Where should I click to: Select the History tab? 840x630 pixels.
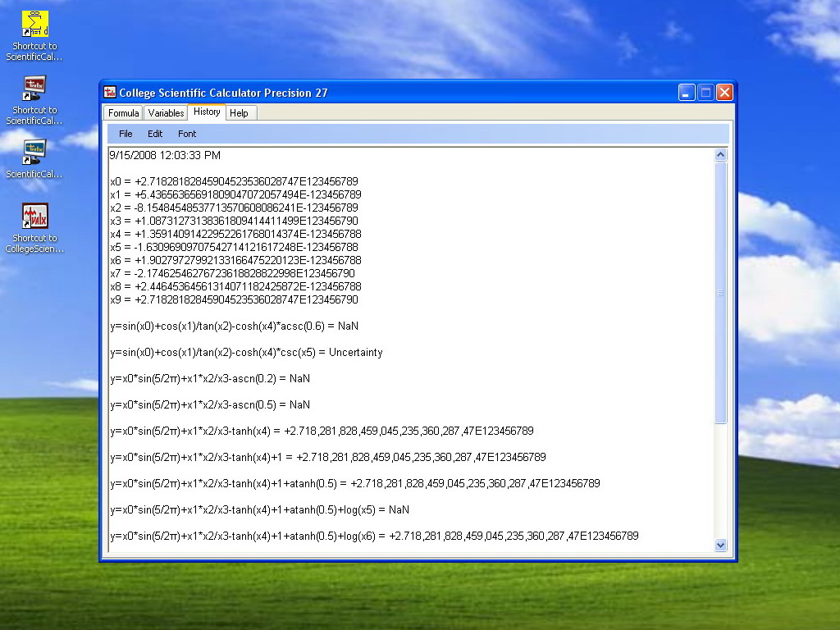(x=207, y=112)
